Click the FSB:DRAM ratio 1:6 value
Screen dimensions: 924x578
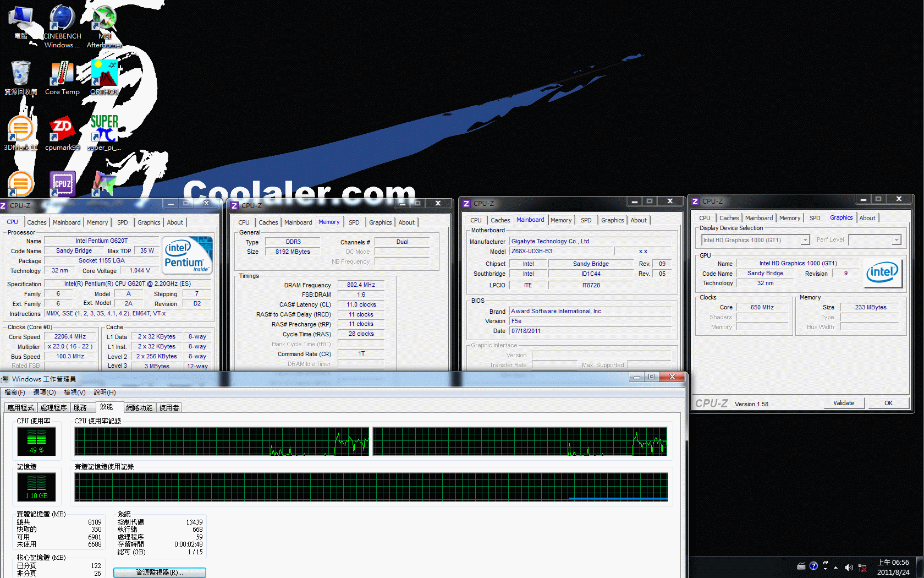tap(361, 295)
